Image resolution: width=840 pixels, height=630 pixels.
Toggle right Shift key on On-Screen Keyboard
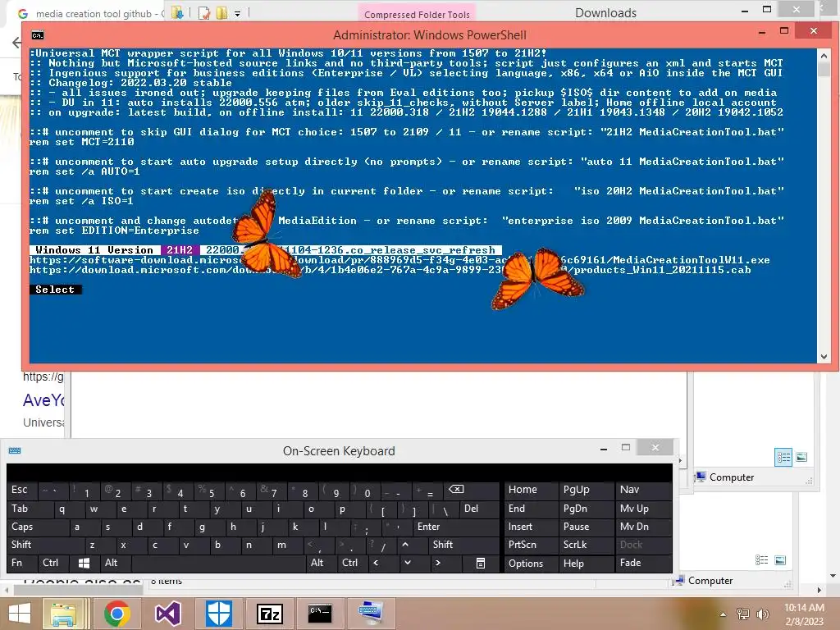(x=464, y=545)
